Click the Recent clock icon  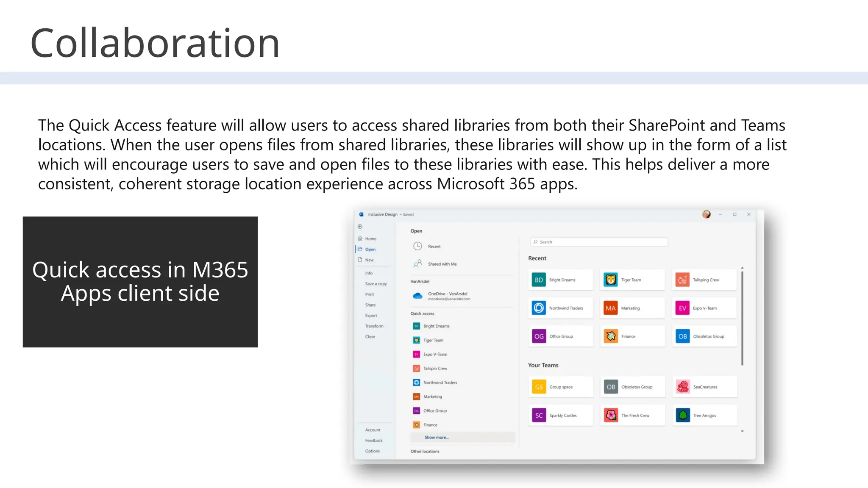[417, 246]
